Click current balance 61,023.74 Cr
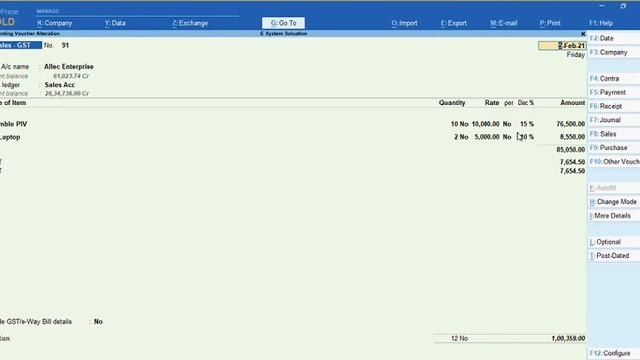This screenshot has height=360, width=640. (71, 76)
